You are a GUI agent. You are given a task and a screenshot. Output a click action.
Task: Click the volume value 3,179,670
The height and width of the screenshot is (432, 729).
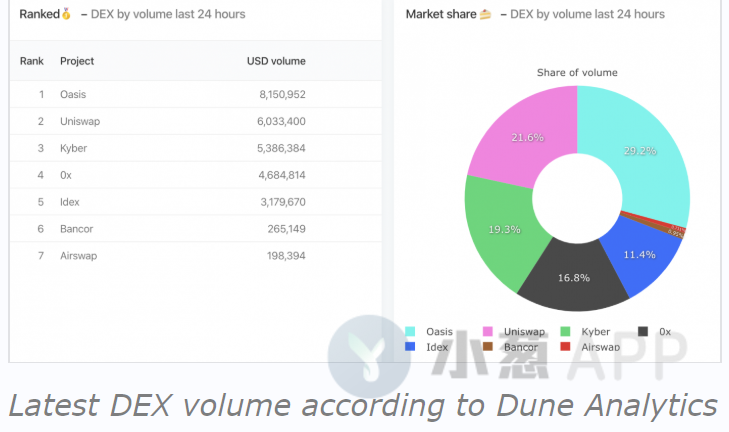(x=283, y=202)
